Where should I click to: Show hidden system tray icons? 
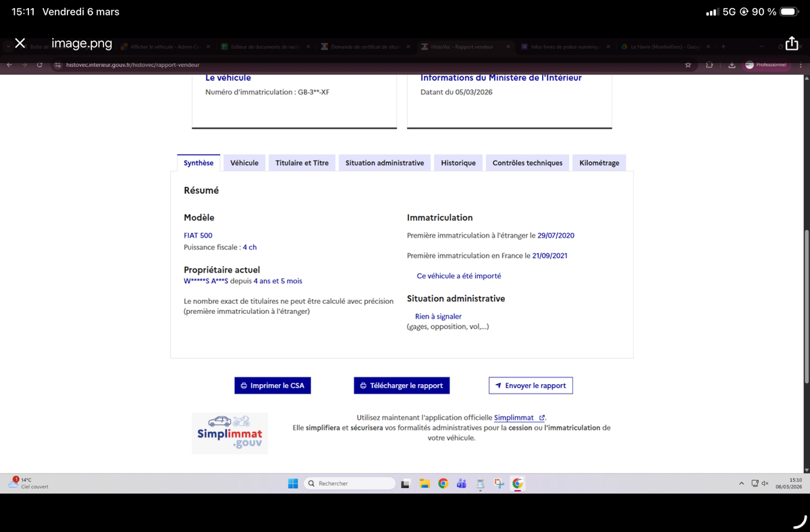tap(741, 483)
